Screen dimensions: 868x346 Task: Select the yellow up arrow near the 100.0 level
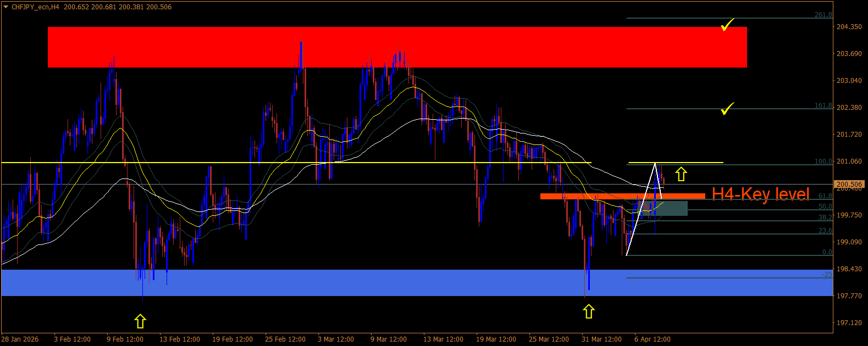[x=681, y=174]
